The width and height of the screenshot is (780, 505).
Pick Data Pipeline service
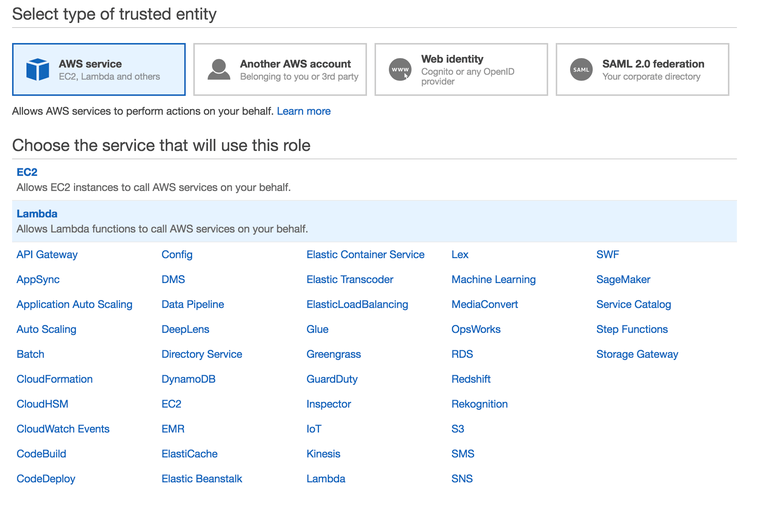pos(193,304)
